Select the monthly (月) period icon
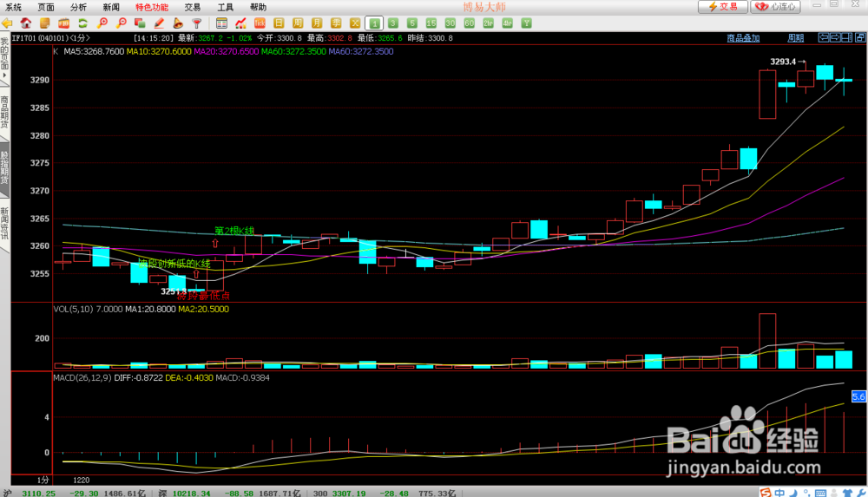This screenshot has width=868, height=497. pos(317,23)
